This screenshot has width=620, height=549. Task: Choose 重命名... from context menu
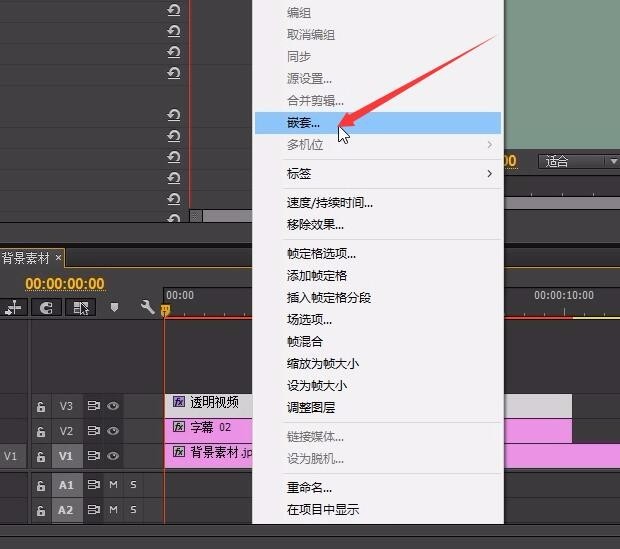(x=378, y=488)
